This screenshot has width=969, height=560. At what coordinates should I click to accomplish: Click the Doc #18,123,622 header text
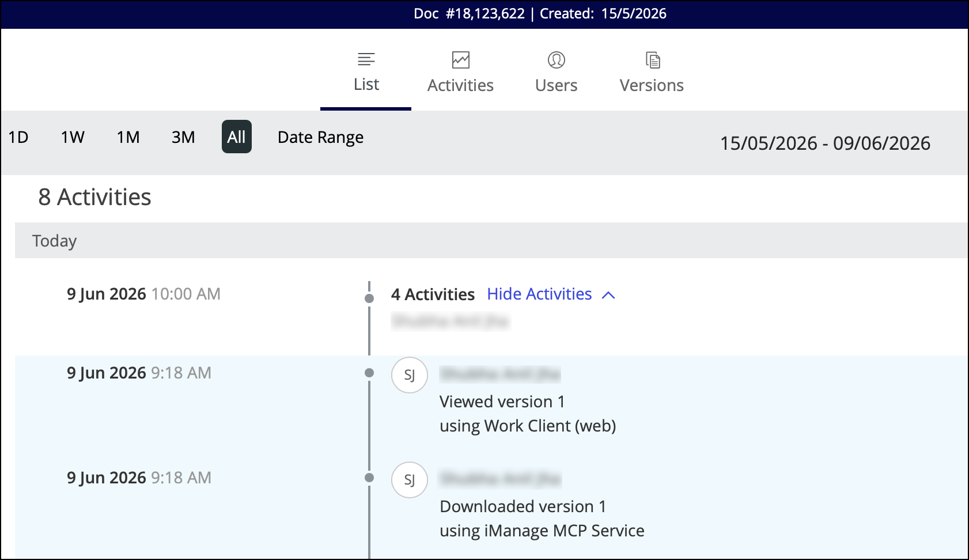click(469, 14)
